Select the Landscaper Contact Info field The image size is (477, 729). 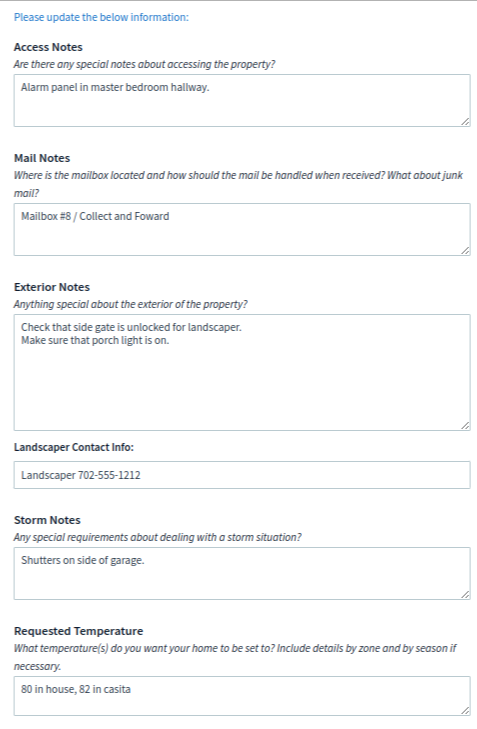click(242, 475)
